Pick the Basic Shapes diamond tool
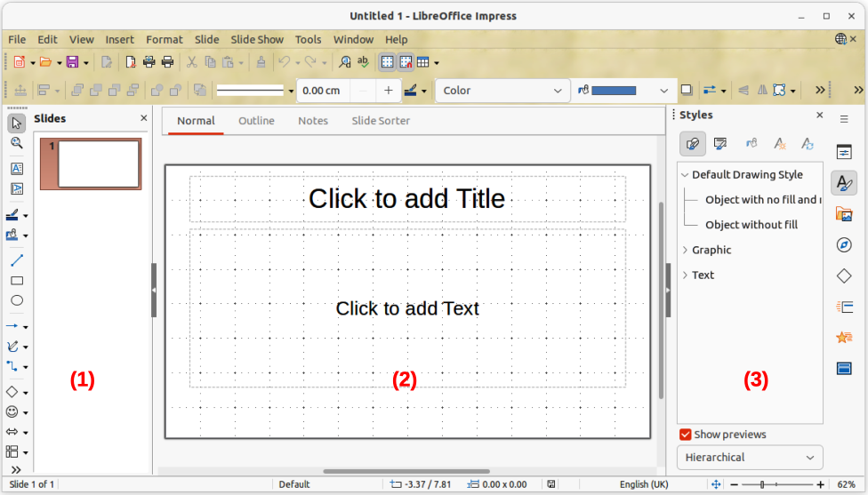 pos(12,392)
